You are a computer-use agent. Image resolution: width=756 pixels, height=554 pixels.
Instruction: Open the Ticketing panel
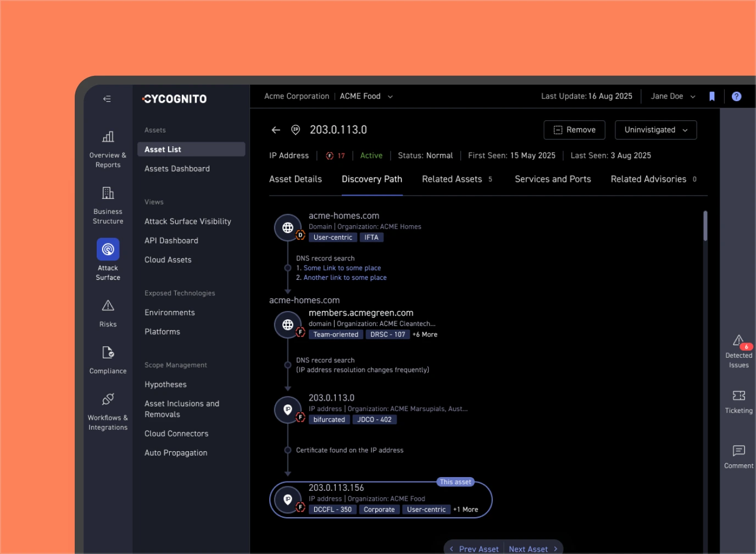click(x=738, y=402)
